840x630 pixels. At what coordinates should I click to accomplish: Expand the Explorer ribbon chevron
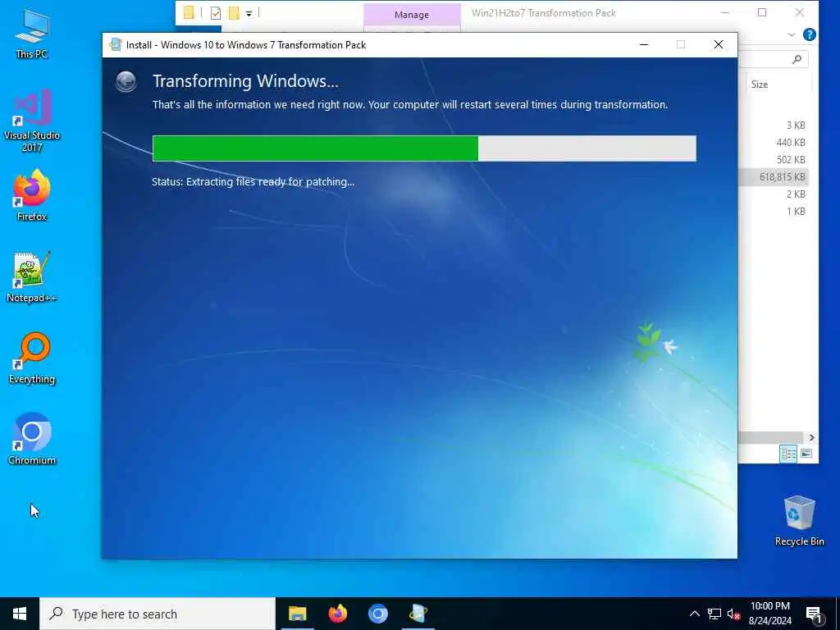[x=792, y=34]
